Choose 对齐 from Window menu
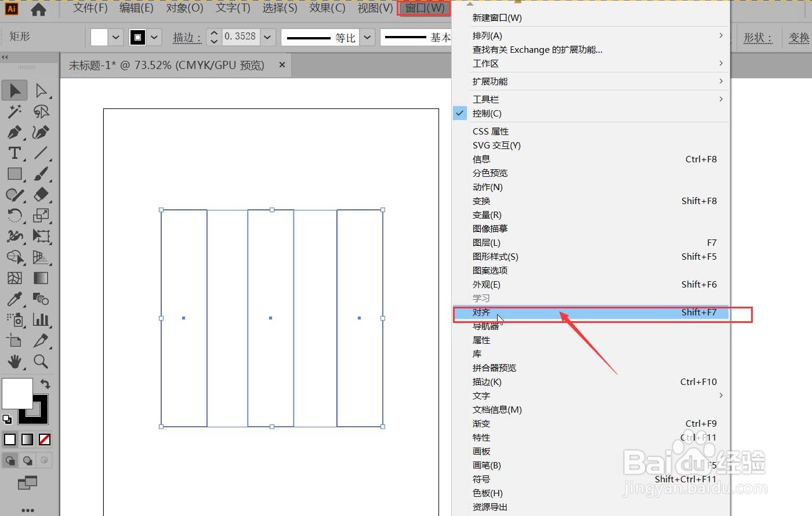Viewport: 812px width, 516px height. click(590, 312)
